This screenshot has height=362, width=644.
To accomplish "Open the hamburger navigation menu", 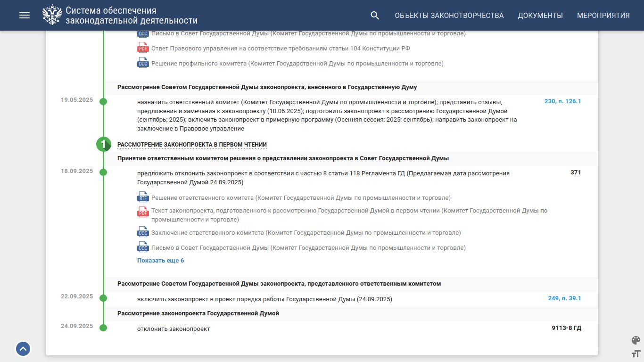I will [25, 15].
